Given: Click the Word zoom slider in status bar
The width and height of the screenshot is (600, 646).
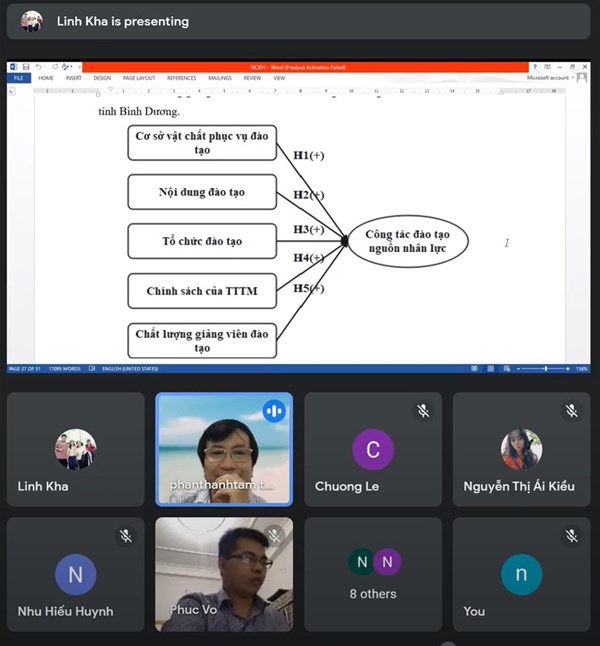Looking at the screenshot, I should [x=544, y=369].
